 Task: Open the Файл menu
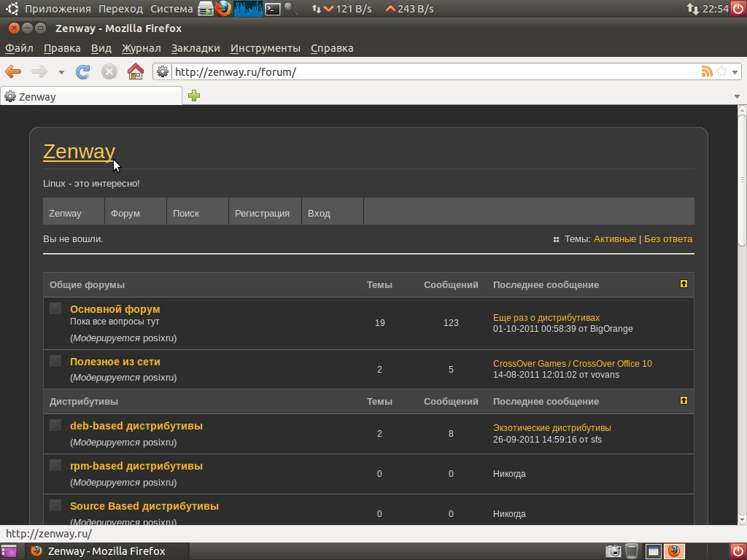click(x=19, y=48)
